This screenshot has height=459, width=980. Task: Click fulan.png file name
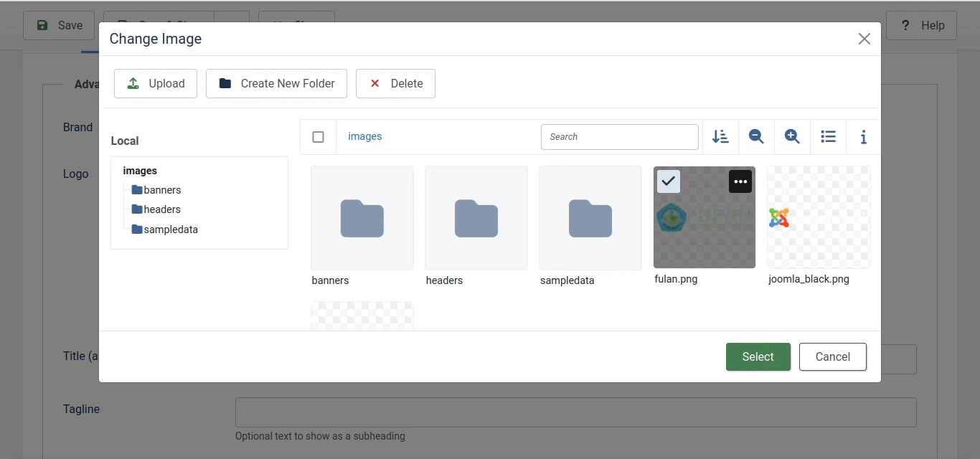[x=676, y=279]
